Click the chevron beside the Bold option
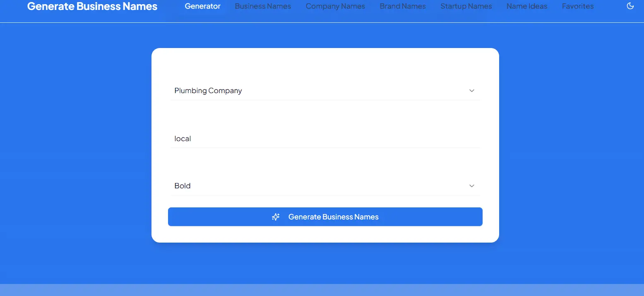The width and height of the screenshot is (644, 296). pos(472,186)
